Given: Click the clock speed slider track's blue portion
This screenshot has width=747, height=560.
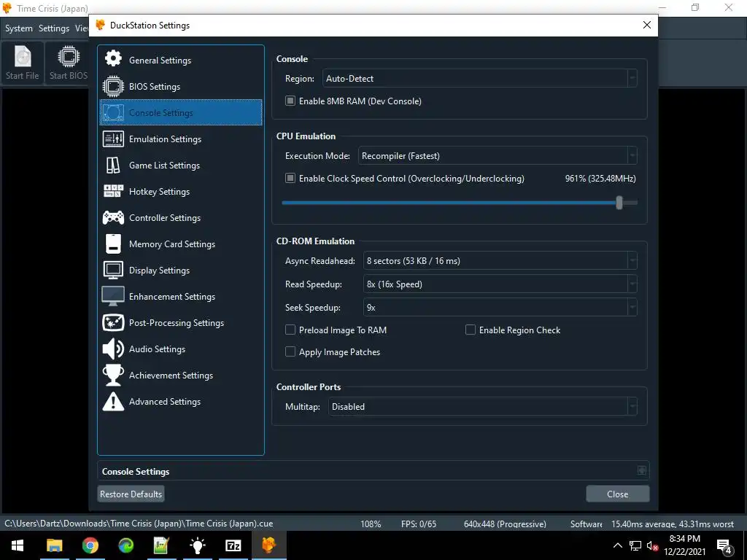Looking at the screenshot, I should tap(449, 203).
